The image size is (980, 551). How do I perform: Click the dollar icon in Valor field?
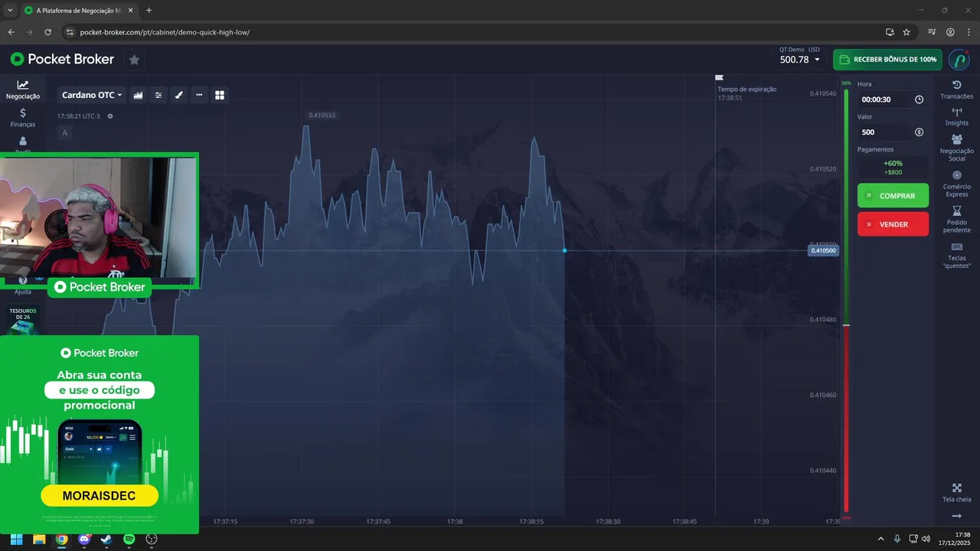[x=919, y=132]
